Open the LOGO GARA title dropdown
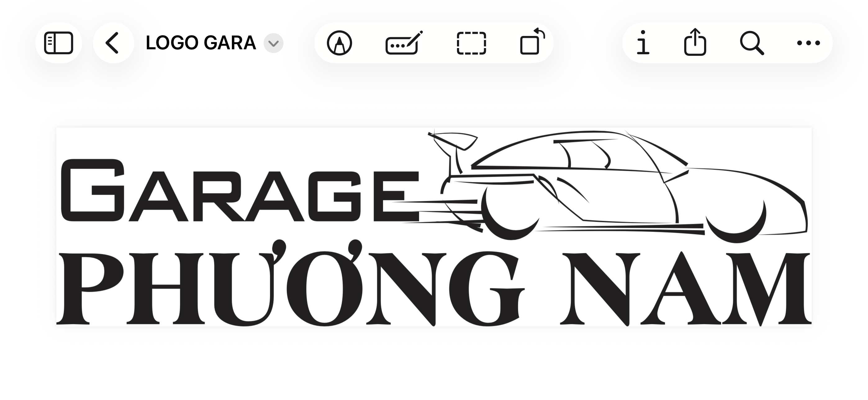Image resolution: width=868 pixels, height=400 pixels. click(273, 43)
